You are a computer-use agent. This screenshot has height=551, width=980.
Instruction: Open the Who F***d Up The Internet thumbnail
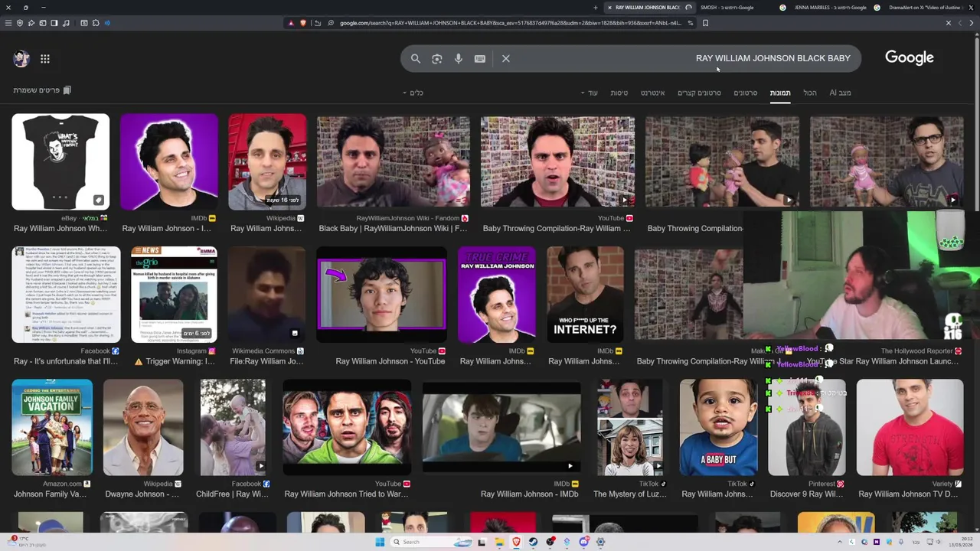point(585,295)
